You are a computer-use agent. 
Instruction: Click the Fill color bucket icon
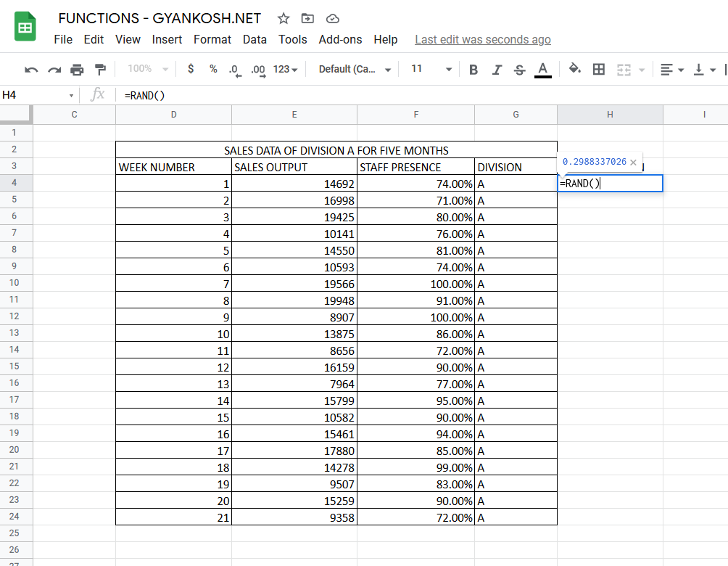tap(575, 69)
